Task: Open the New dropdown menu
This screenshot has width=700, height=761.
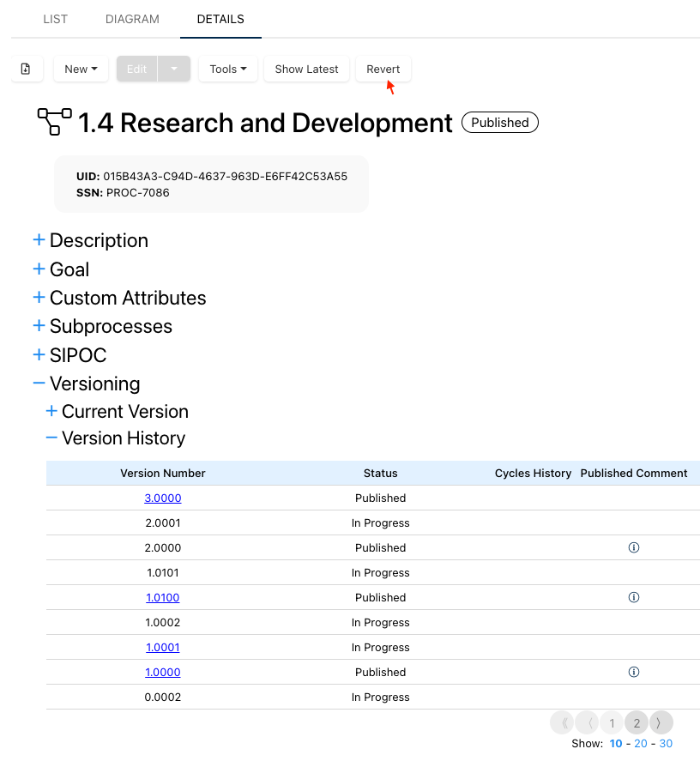Action: [x=81, y=69]
